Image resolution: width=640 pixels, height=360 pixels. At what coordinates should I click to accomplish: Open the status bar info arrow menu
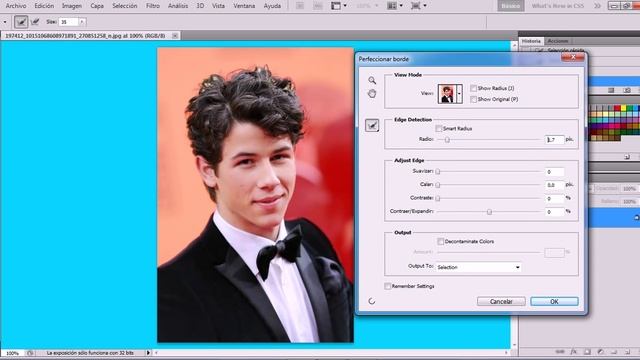pos(148,353)
